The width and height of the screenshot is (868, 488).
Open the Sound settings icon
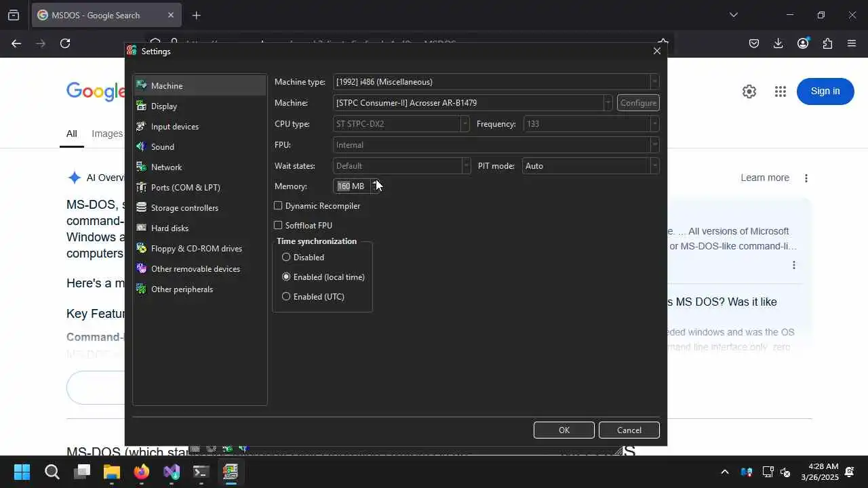click(141, 146)
